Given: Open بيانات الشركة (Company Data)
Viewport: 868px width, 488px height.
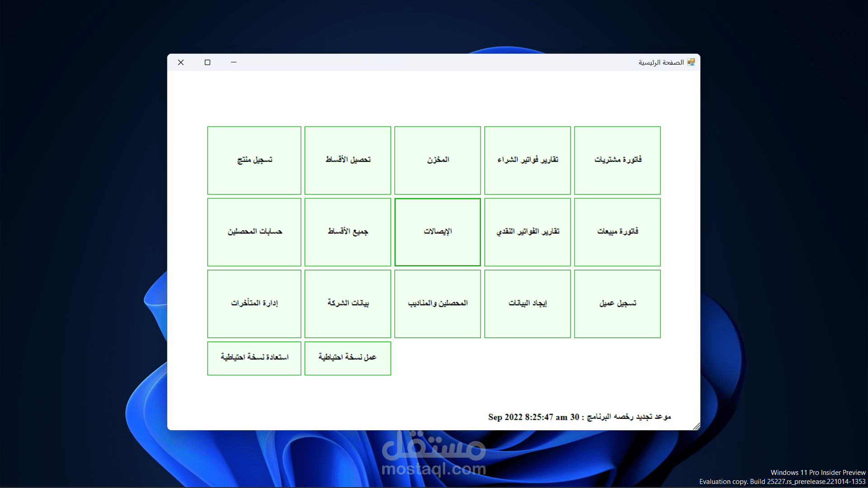Looking at the screenshot, I should [x=347, y=304].
